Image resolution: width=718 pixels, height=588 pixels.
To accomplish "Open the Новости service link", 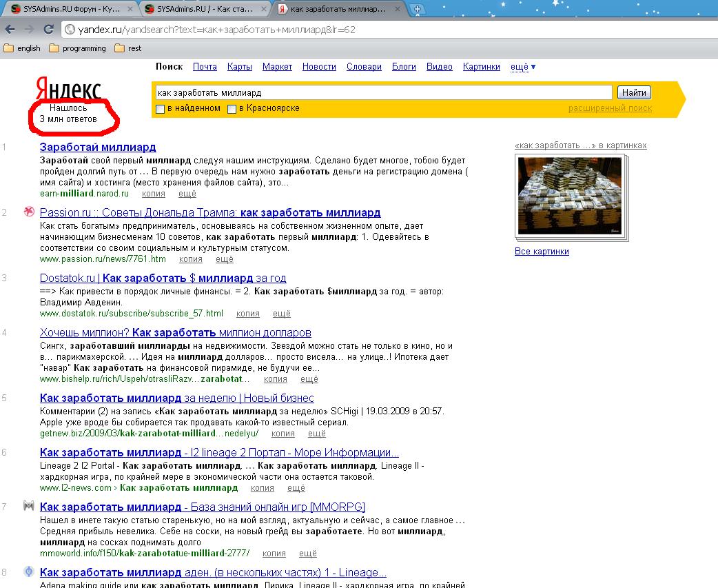I will point(319,67).
